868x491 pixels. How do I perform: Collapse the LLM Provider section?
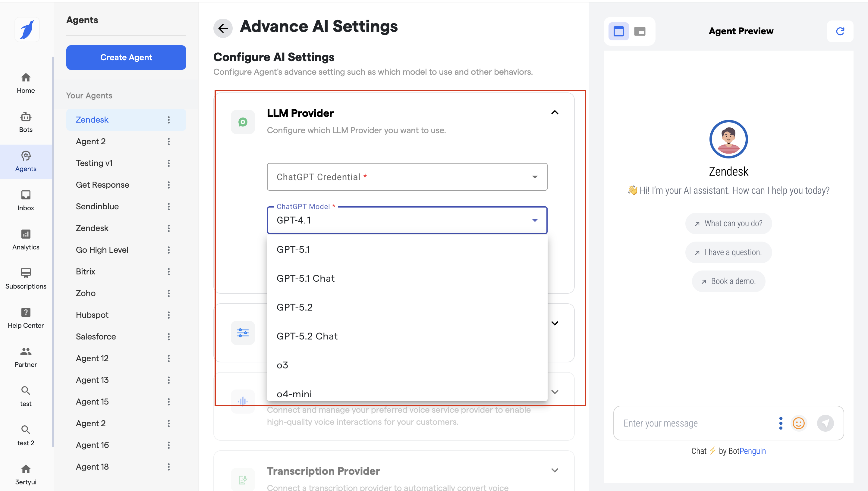tap(554, 113)
